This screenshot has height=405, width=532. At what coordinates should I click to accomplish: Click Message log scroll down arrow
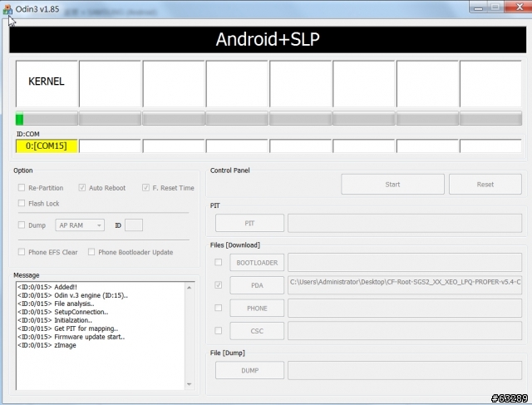click(x=190, y=384)
